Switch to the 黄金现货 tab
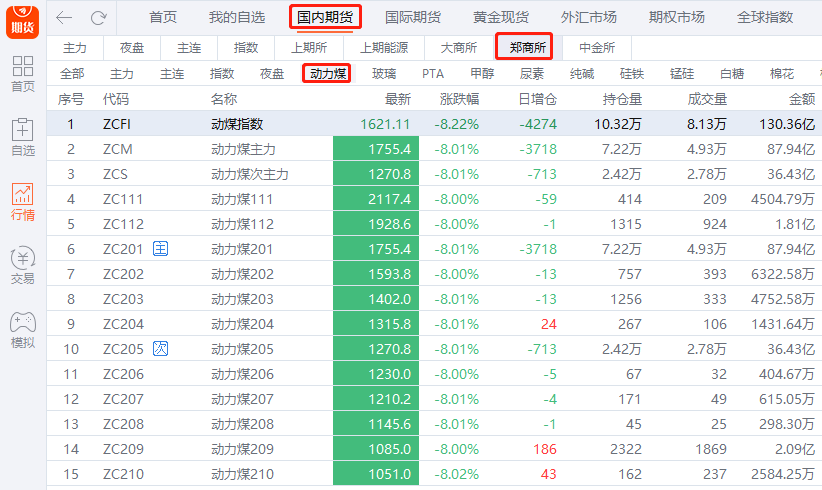The image size is (822, 490). point(501,17)
